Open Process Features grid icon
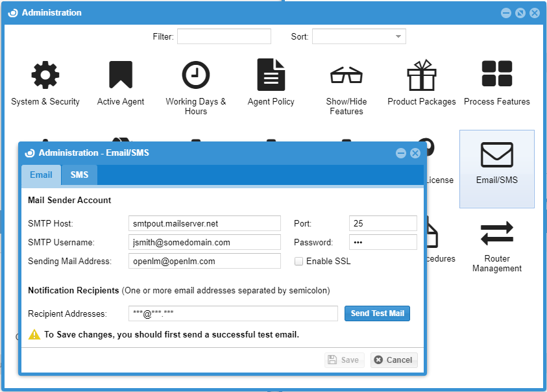 496,75
